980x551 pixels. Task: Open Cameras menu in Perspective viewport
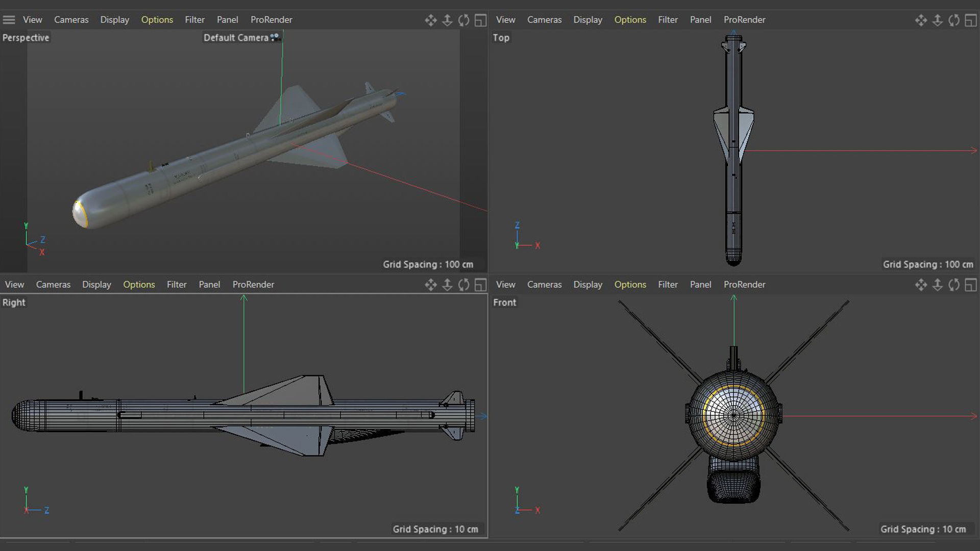(x=71, y=20)
